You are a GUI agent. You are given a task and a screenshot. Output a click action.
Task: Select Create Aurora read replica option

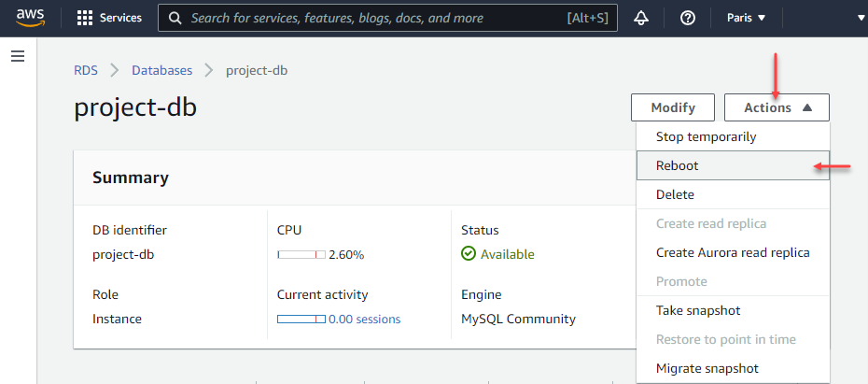(733, 252)
